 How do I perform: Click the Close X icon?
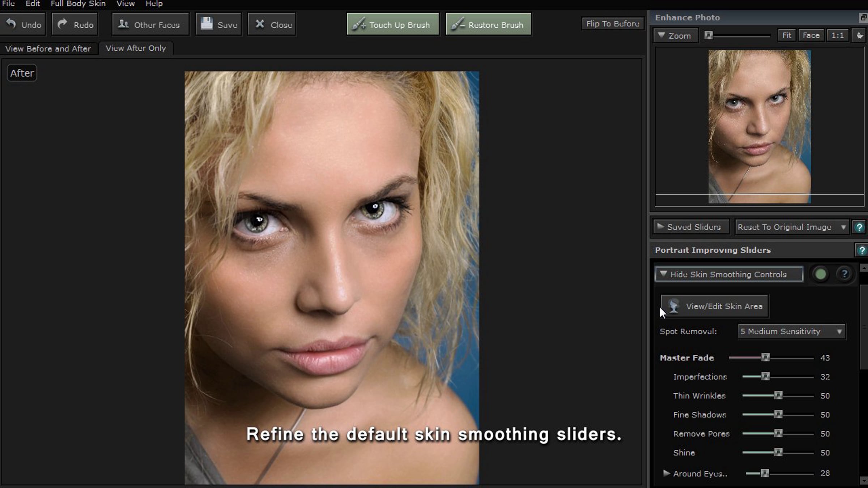(x=260, y=24)
